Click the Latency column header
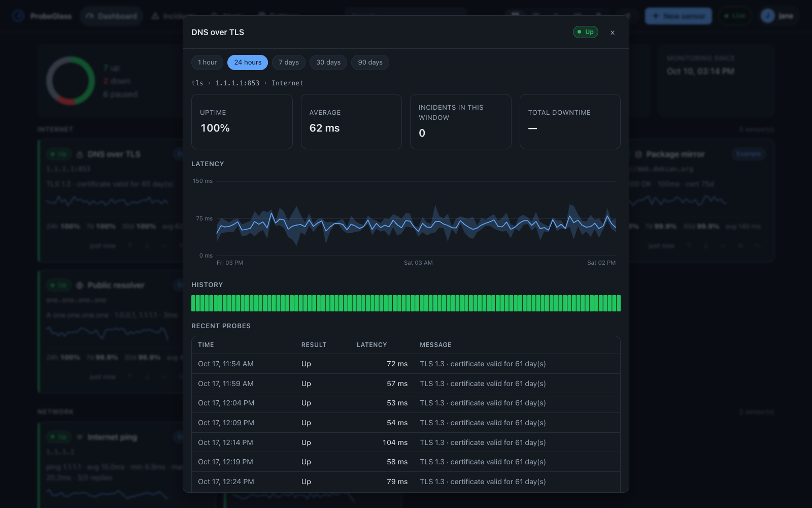812x508 pixels. coord(371,345)
